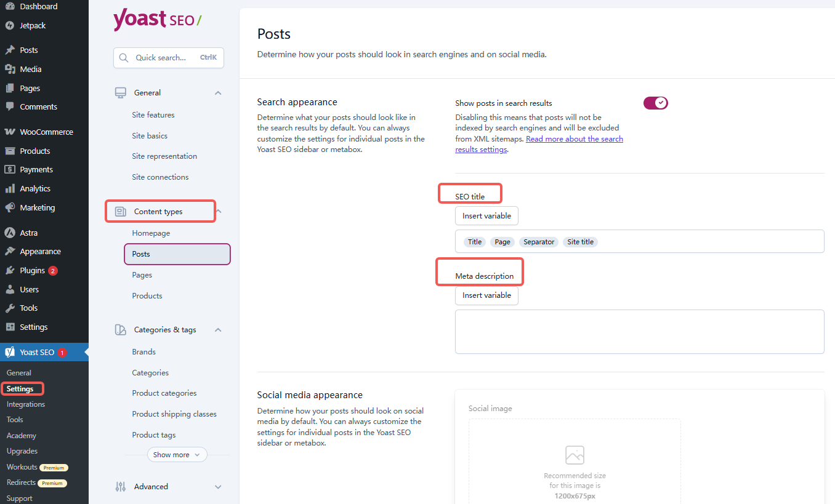Click the General section gear-board icon in Yoast settings

120,92
